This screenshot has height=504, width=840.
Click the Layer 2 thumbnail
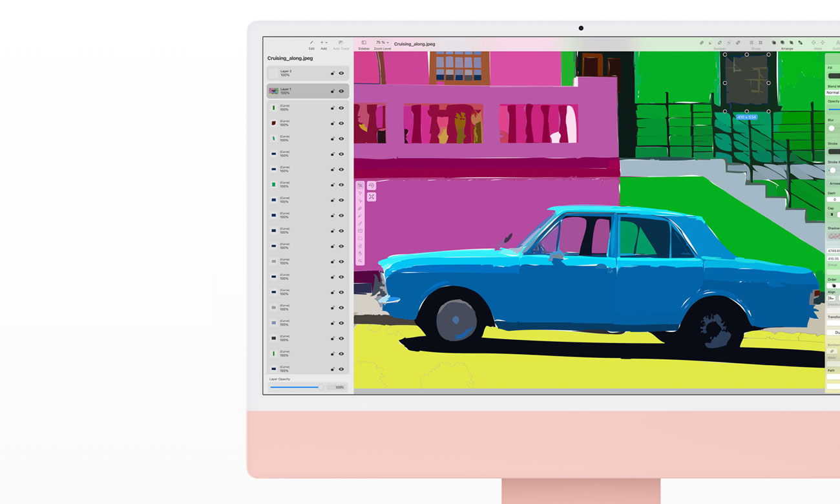tap(274, 73)
